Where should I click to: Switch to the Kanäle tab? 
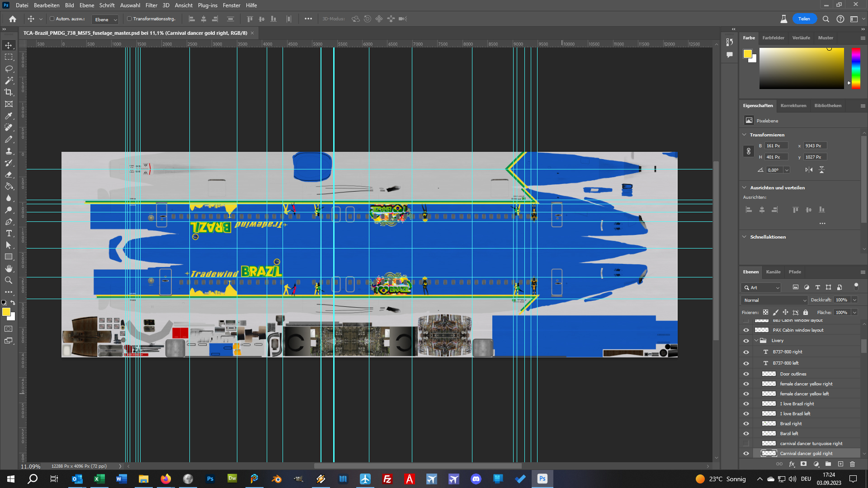pyautogui.click(x=773, y=272)
